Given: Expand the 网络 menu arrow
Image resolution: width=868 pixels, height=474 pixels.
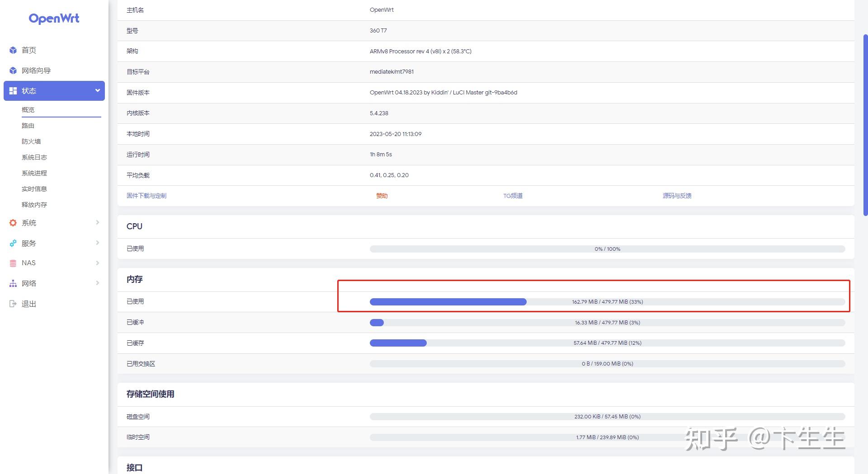Looking at the screenshot, I should pos(97,283).
